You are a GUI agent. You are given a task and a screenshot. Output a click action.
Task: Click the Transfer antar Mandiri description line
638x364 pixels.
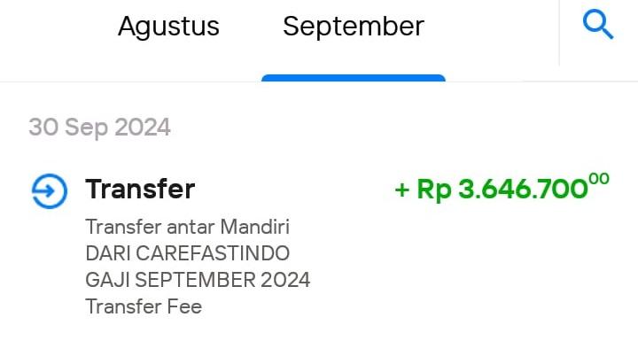[x=187, y=227]
